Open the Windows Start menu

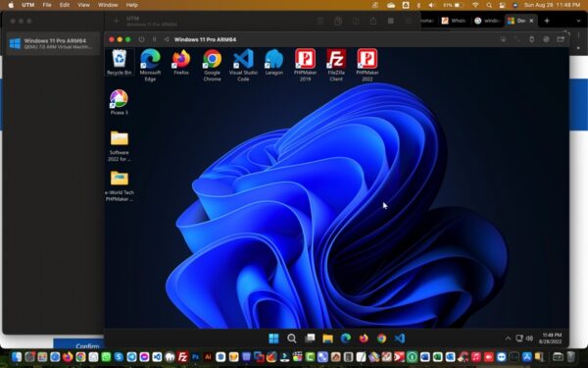coord(273,339)
